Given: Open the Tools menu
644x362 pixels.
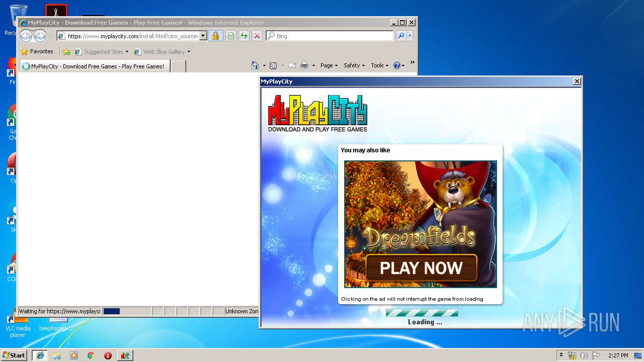Looking at the screenshot, I should point(379,65).
